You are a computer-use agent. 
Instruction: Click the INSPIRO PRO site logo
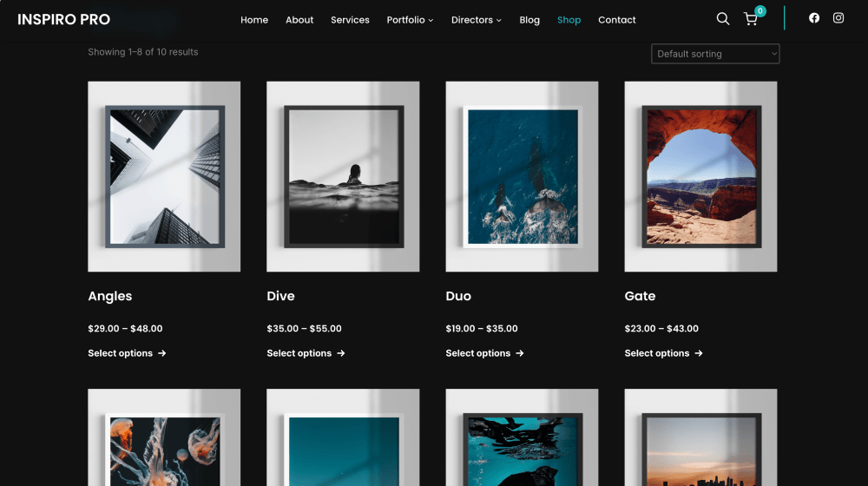point(64,19)
